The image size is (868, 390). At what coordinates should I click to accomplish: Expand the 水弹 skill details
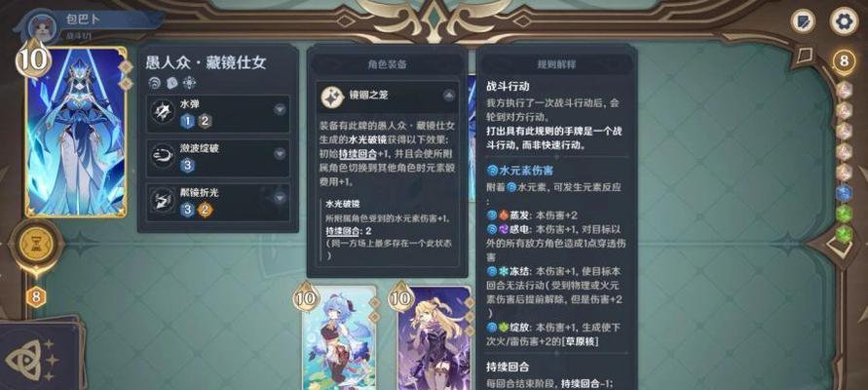click(x=280, y=109)
